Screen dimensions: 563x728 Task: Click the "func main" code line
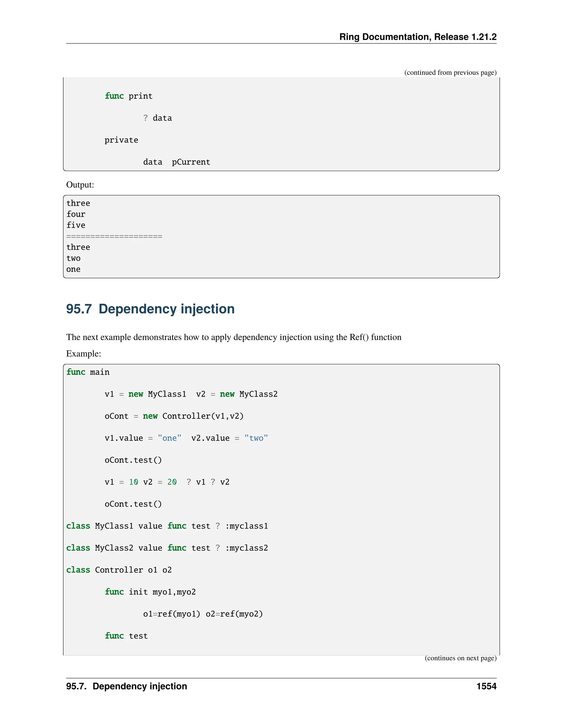[x=88, y=372]
